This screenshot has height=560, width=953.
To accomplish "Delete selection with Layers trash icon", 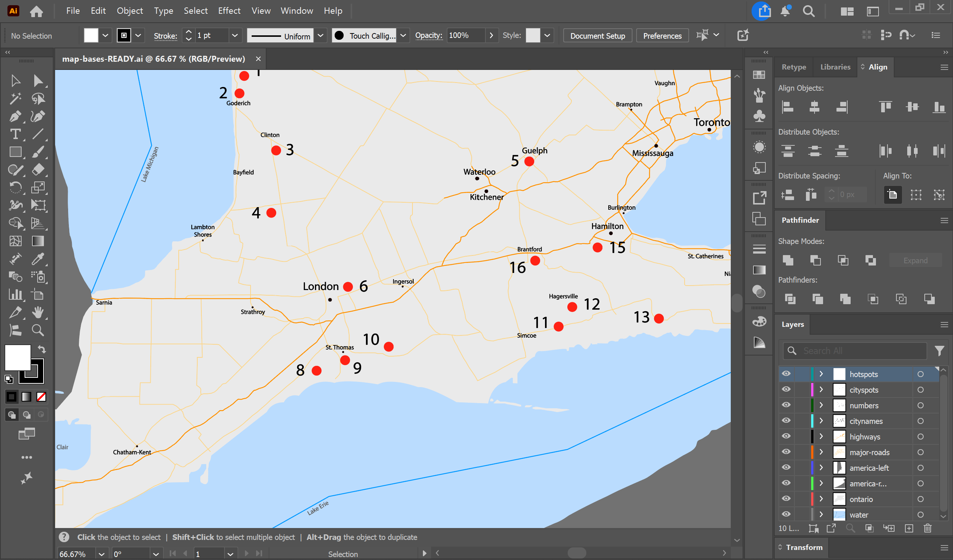I will 928,528.
